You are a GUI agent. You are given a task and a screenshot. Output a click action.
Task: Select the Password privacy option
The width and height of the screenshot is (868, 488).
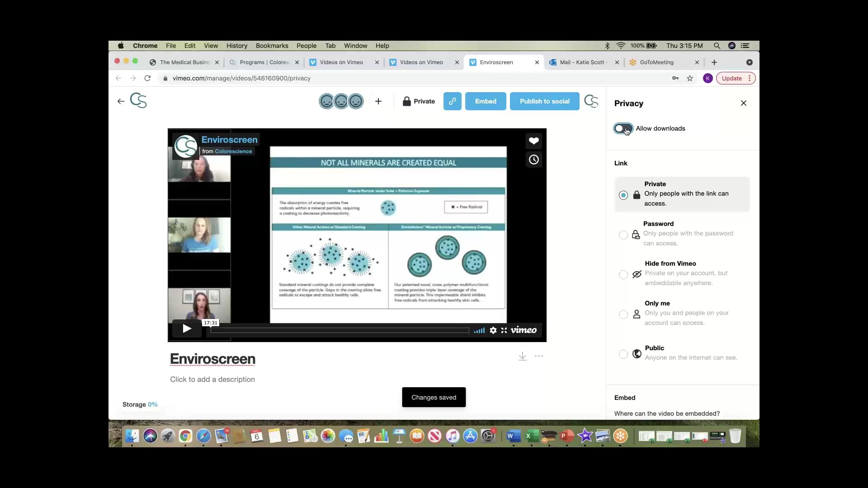[623, 235]
